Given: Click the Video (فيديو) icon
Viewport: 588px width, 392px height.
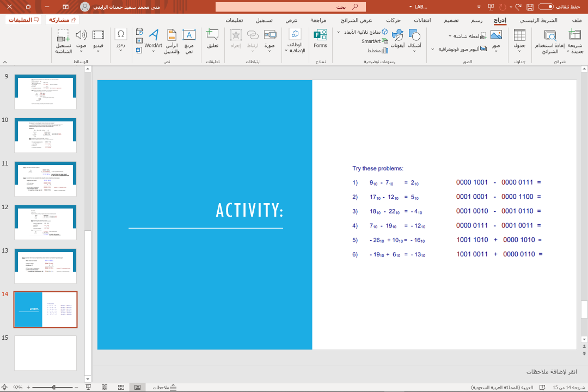Looking at the screenshot, I should click(98, 35).
